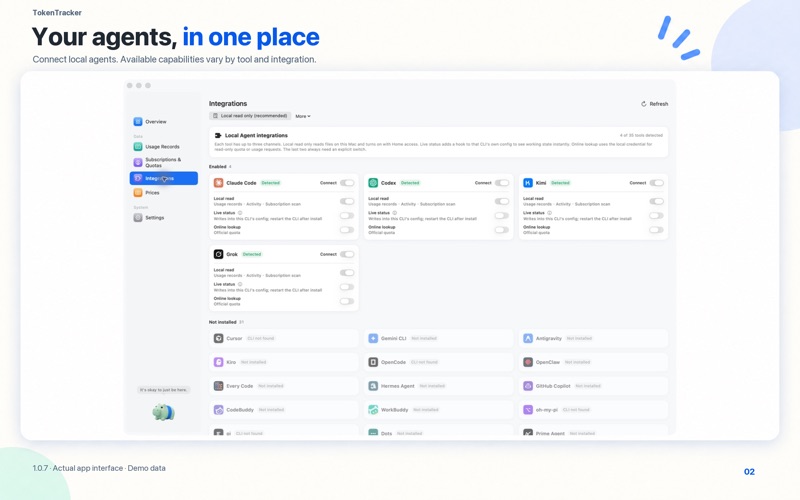Click the Cursor icon in Not installed
This screenshot has height=500, width=800.
click(218, 338)
